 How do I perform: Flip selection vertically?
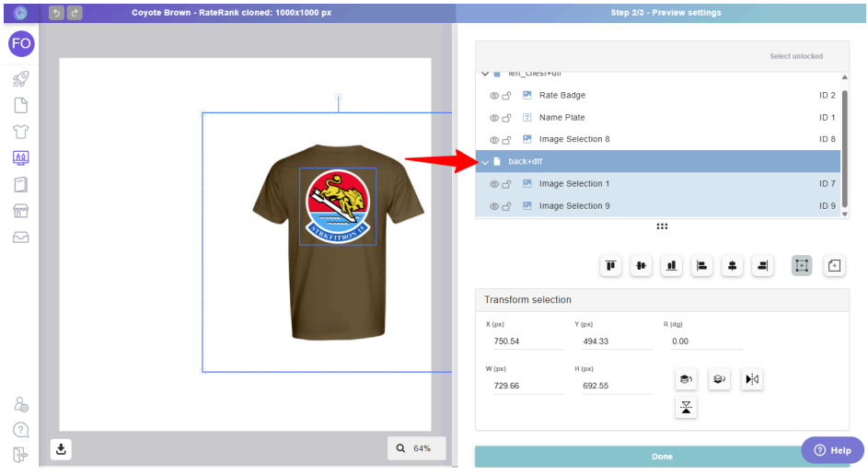pyautogui.click(x=686, y=408)
